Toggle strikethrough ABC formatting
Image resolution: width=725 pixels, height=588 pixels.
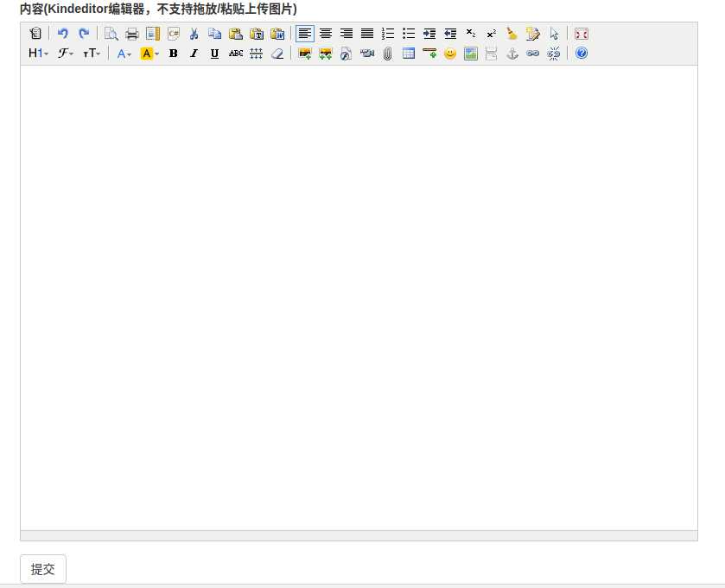[235, 54]
